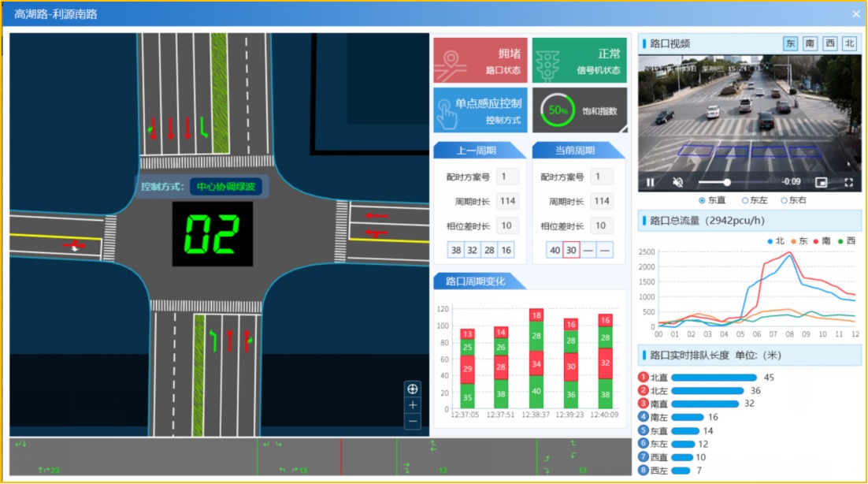
Task: Click the map recenter target icon
Action: (413, 389)
